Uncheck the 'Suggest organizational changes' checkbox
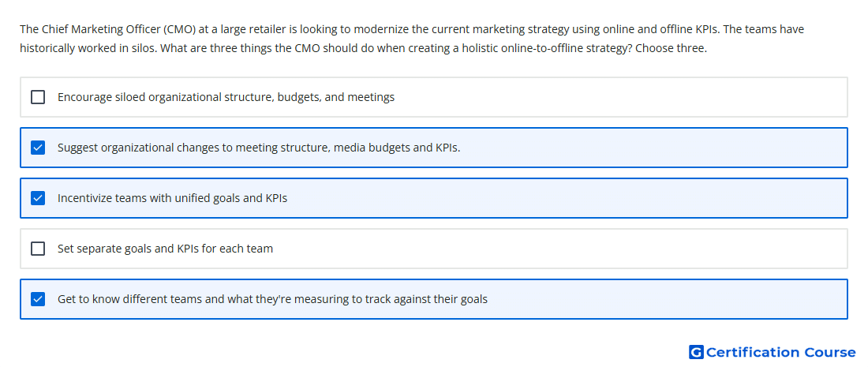This screenshot has width=868, height=367. [38, 148]
